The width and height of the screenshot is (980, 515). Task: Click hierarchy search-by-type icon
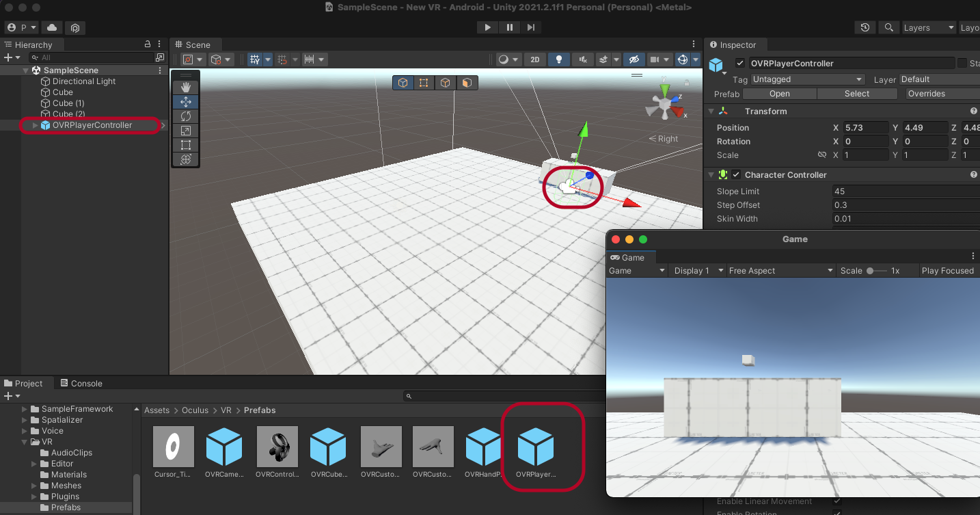click(x=160, y=57)
